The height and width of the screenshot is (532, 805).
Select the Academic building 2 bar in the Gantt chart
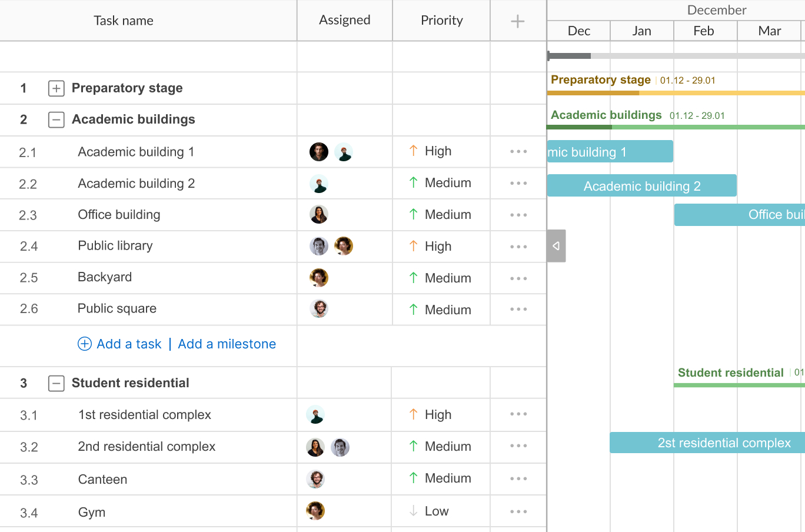(641, 186)
